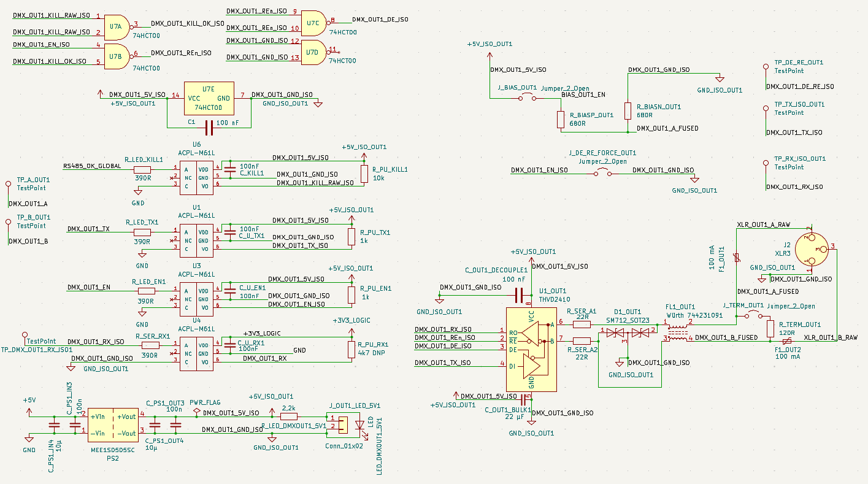
Task: Select series resistor R_SER_A1
Action: click(582, 324)
